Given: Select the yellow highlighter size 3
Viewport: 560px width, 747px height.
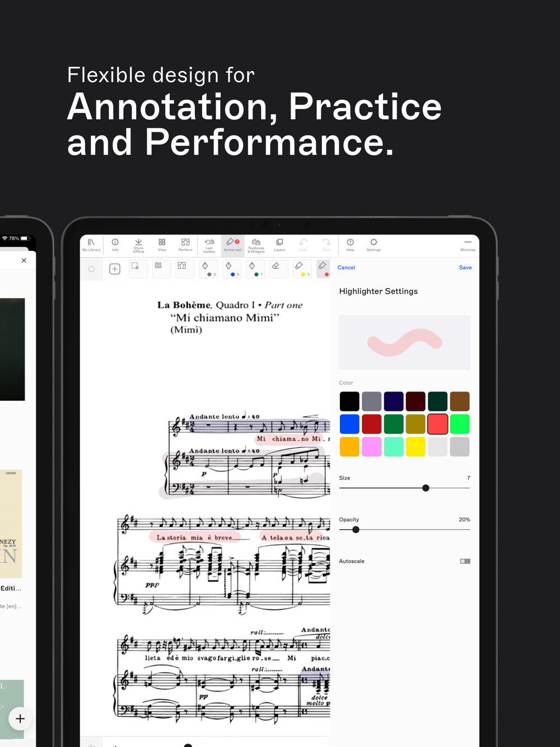Looking at the screenshot, I should coord(302,269).
